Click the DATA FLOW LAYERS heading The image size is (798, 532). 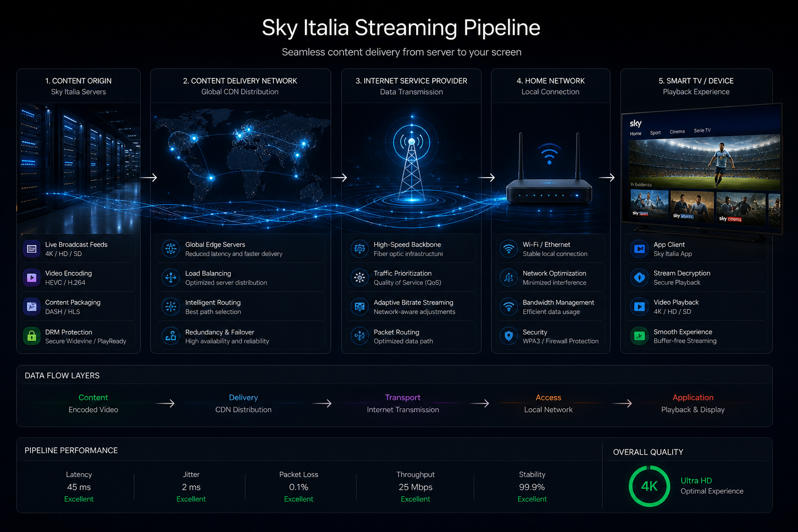[62, 376]
